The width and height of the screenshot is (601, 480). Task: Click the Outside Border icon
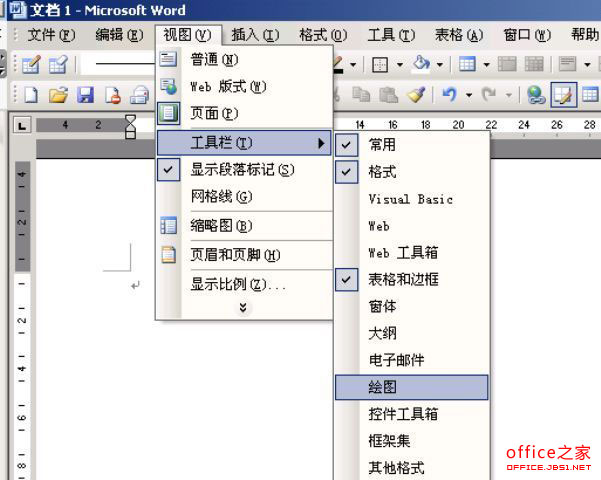tap(380, 64)
